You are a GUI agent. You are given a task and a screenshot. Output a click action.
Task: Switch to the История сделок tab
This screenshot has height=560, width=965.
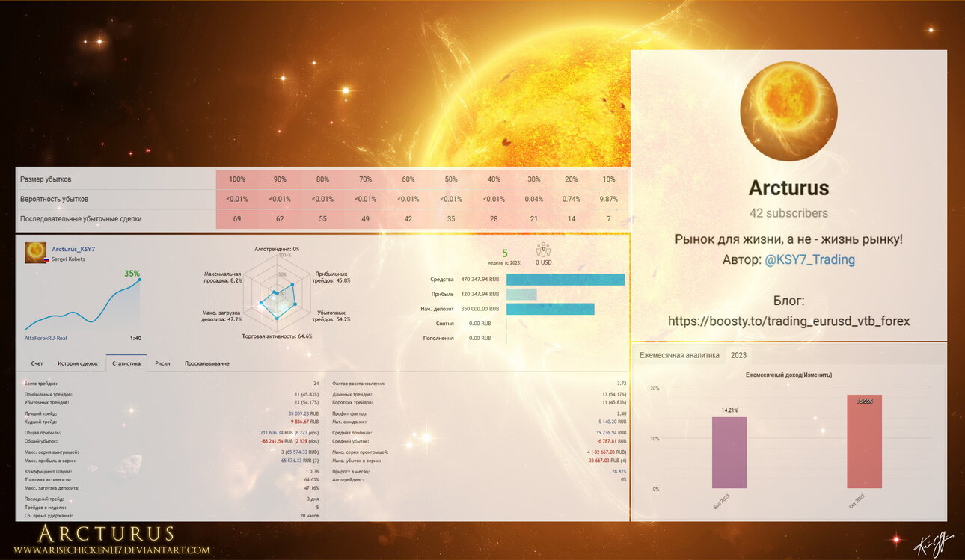(78, 363)
